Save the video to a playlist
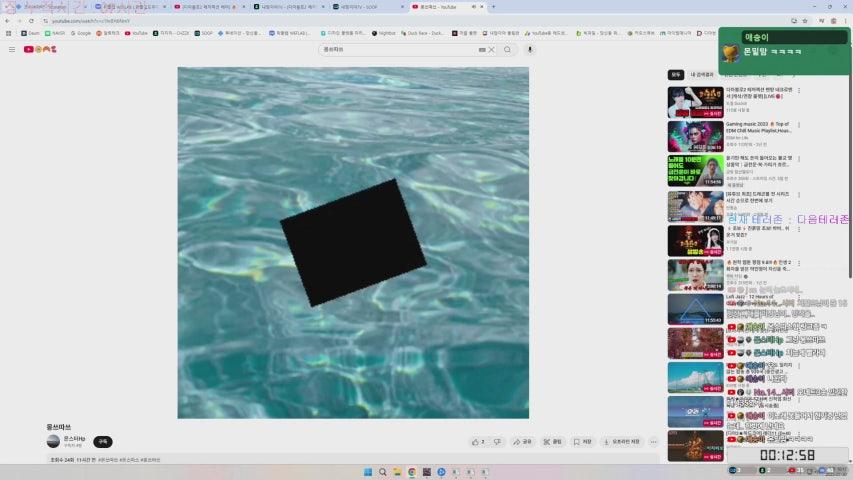The height and width of the screenshot is (480, 853). (583, 442)
